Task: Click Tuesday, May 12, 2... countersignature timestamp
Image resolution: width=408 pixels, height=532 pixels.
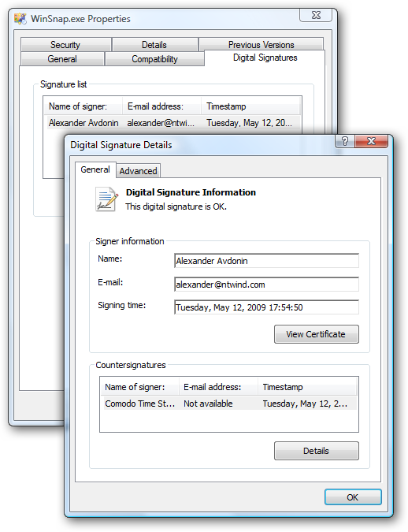Action: click(x=305, y=404)
